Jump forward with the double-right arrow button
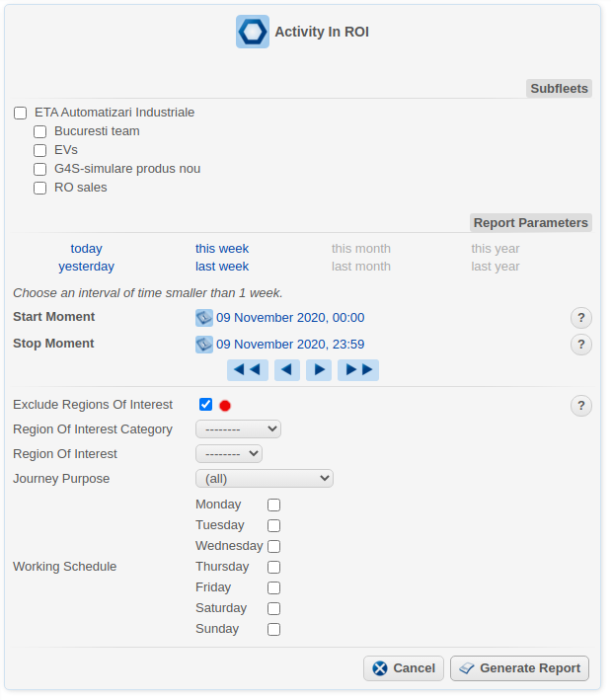The image size is (611, 700). click(x=357, y=370)
